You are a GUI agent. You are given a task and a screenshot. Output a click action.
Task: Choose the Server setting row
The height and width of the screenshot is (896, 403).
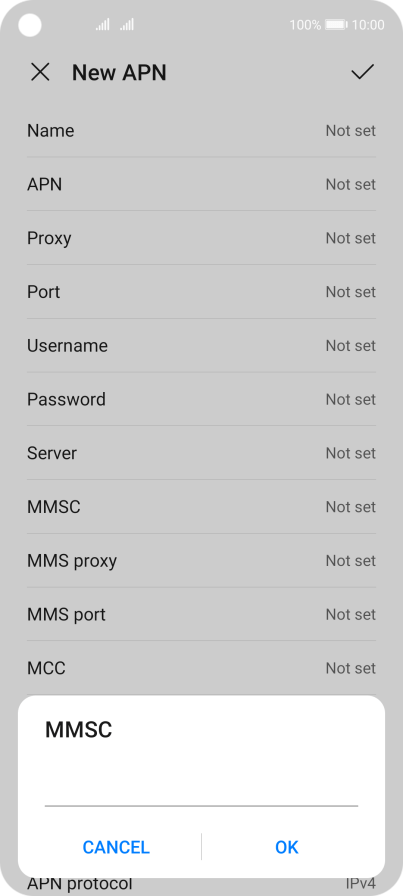click(x=201, y=453)
